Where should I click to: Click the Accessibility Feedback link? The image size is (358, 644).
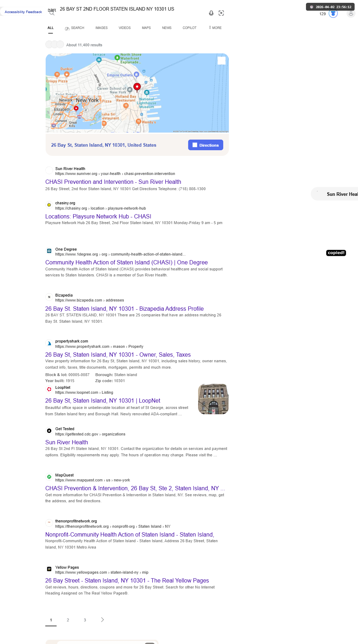[23, 12]
